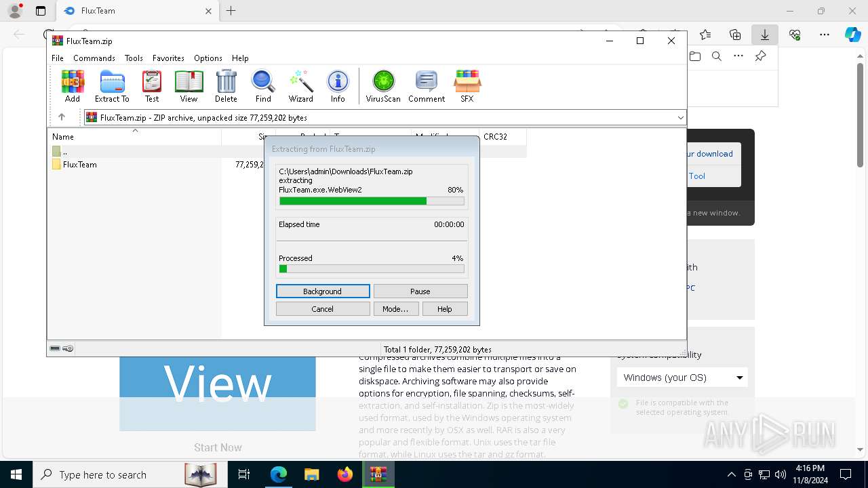Image resolution: width=868 pixels, height=488 pixels.
Task: Create SFX self-extracting archive
Action: [467, 86]
